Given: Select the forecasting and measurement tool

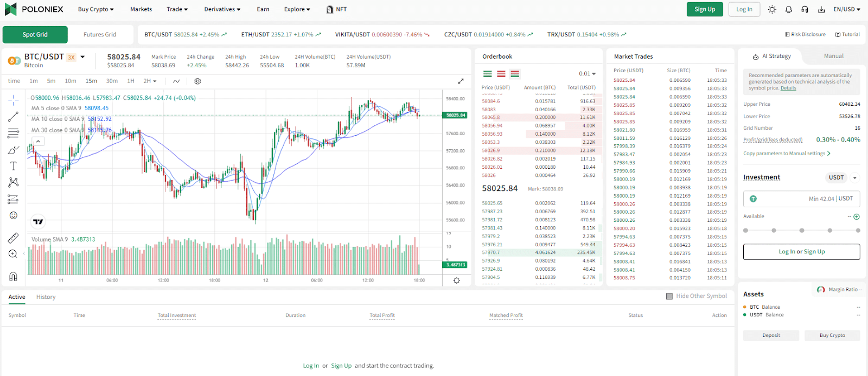Looking at the screenshot, I should point(14,199).
